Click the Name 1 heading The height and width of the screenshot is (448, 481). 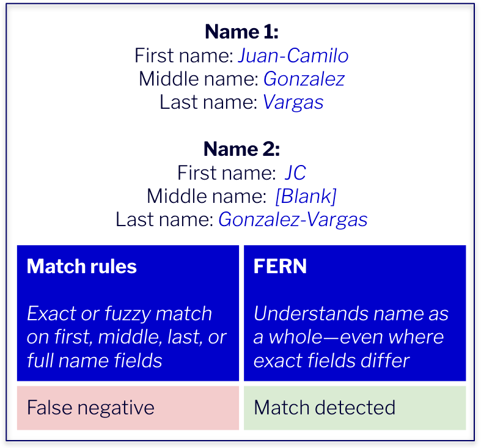[x=241, y=32]
